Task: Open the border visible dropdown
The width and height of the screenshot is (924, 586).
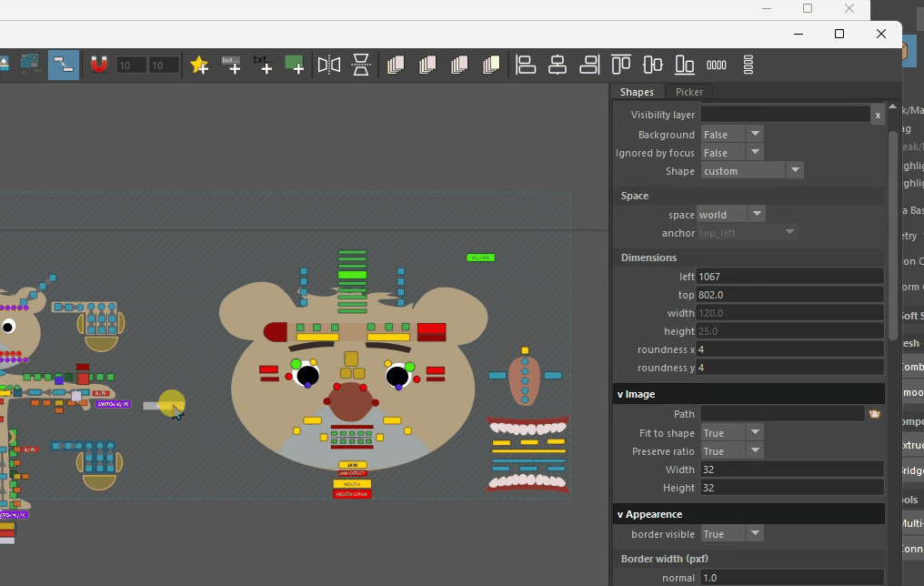Action: click(x=732, y=534)
